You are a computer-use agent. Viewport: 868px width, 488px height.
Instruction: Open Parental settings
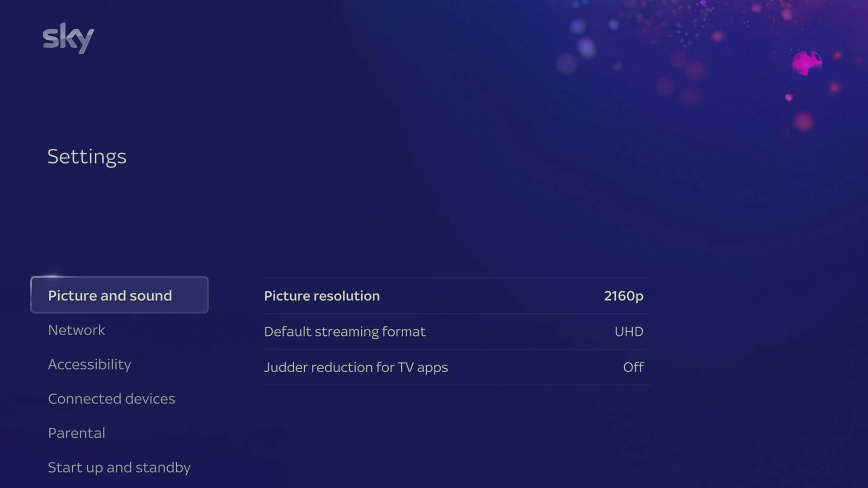(76, 433)
